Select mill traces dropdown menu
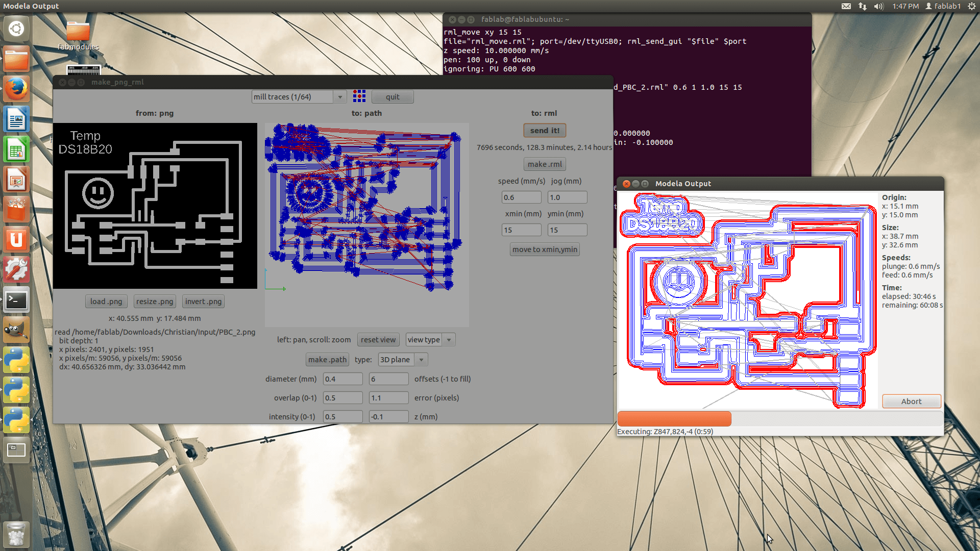 coord(298,96)
